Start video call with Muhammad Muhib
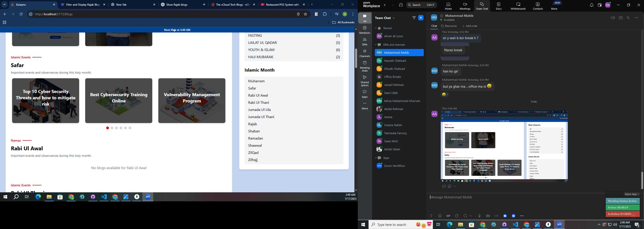Screen dimensions: 644x229 click(613, 18)
